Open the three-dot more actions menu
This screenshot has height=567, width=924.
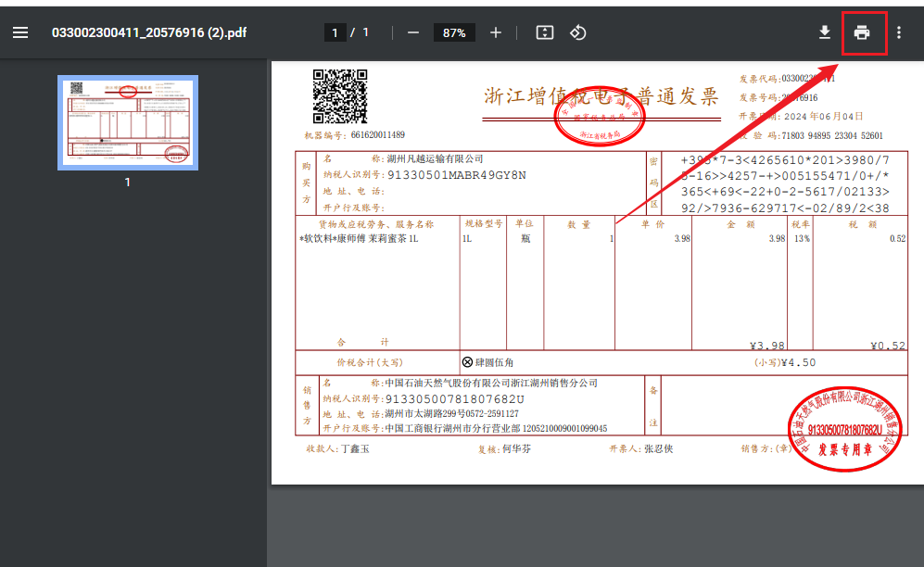[899, 32]
